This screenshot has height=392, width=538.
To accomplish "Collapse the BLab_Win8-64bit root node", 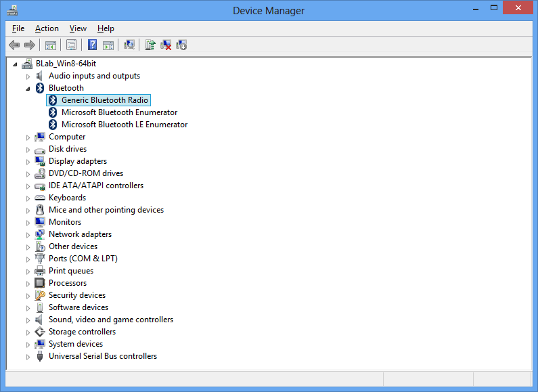I will pyautogui.click(x=15, y=64).
